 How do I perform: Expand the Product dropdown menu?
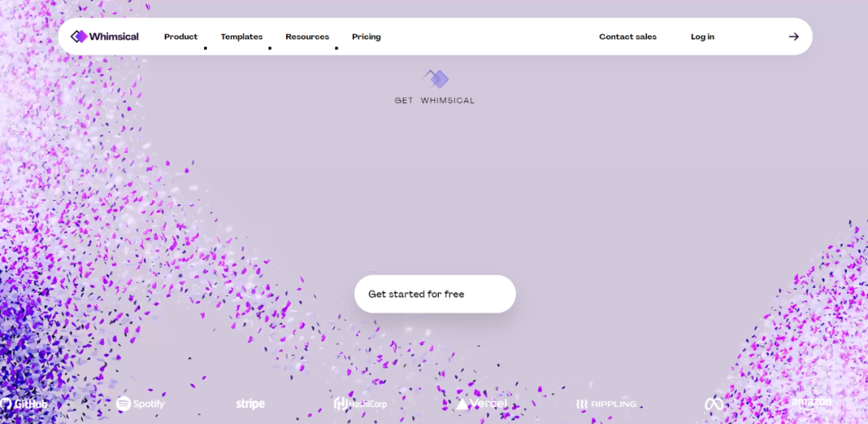[181, 36]
